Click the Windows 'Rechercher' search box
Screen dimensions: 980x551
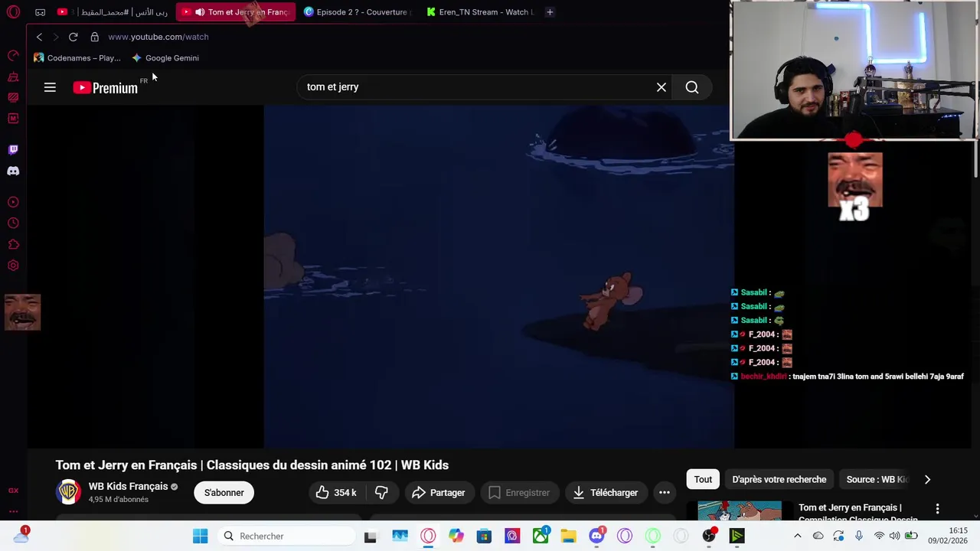(x=286, y=536)
